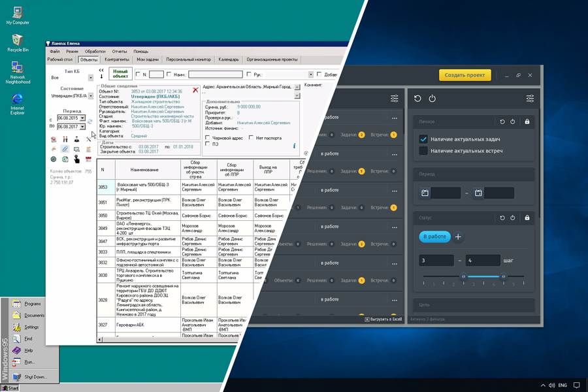
Task: Click the pointing hand icon in old toolbar
Action: pyautogui.click(x=77, y=159)
